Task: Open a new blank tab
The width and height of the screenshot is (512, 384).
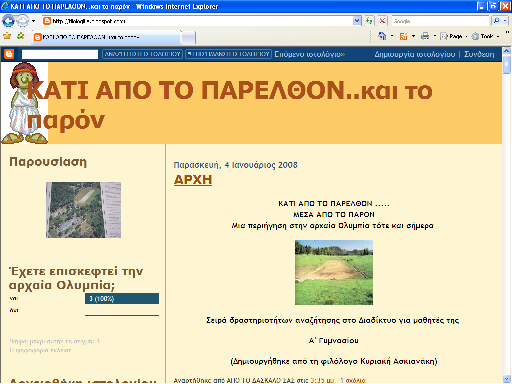Action: [x=189, y=37]
